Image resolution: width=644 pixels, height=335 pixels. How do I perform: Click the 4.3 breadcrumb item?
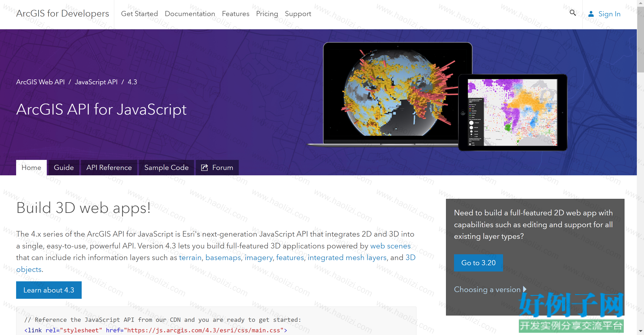(132, 82)
